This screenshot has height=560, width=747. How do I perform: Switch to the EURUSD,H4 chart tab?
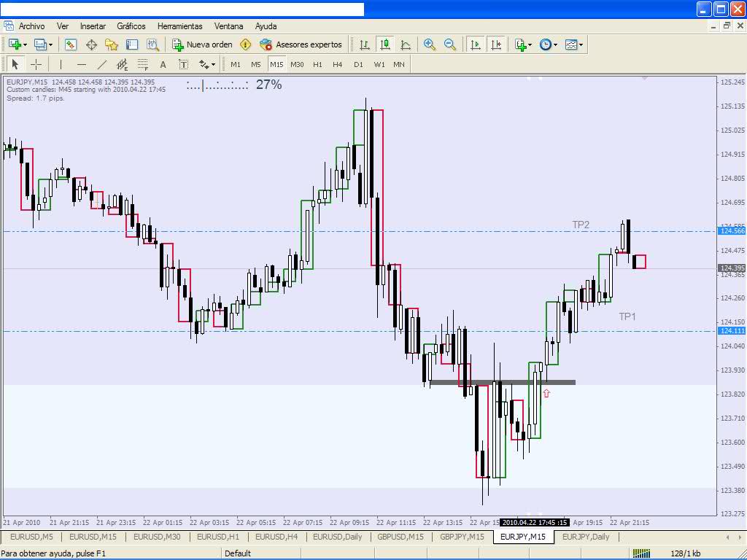(276, 537)
